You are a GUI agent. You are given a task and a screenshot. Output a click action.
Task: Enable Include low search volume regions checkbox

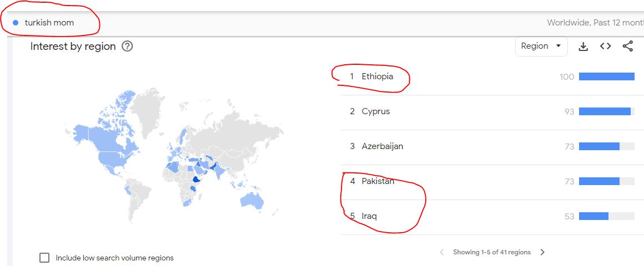click(x=44, y=258)
